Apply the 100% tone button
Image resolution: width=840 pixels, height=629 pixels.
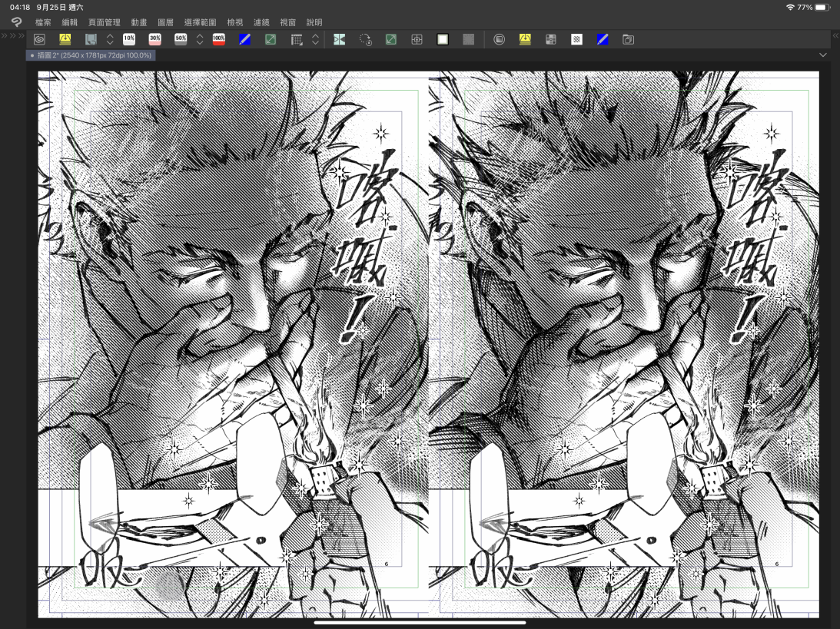click(218, 40)
